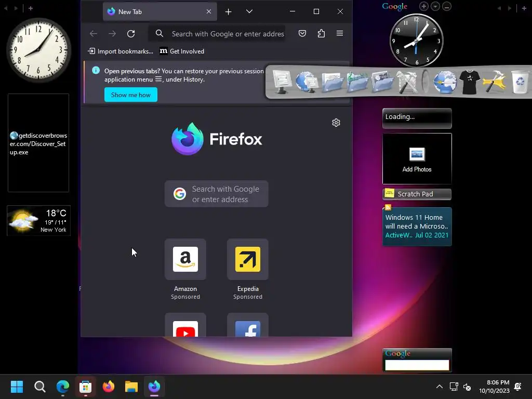Open the Firefox Extensions puzzle icon

point(321,33)
